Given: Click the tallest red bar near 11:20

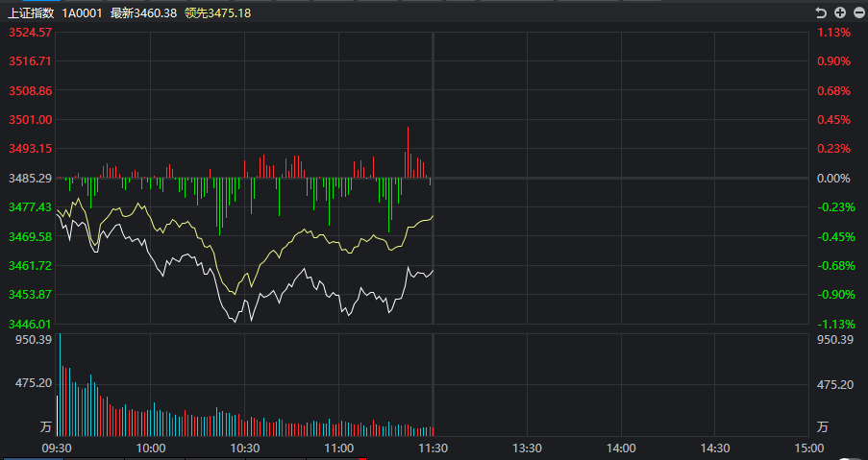Looking at the screenshot, I should 408,152.
